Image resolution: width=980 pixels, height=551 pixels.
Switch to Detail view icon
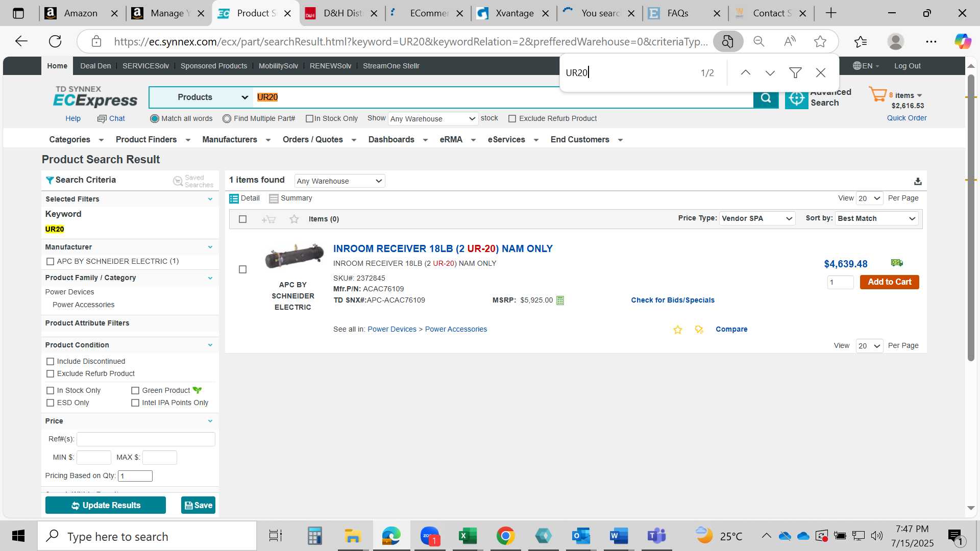(x=234, y=198)
